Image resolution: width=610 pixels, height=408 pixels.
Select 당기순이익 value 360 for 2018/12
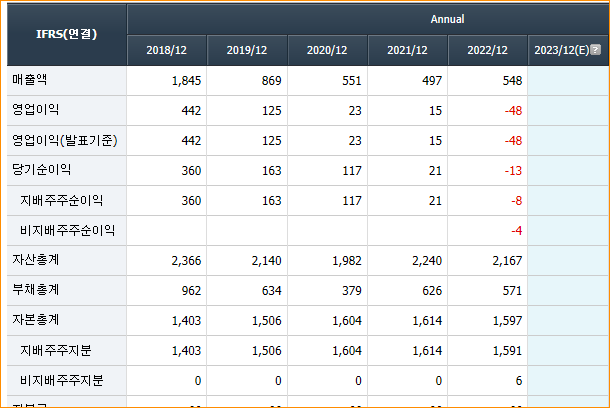191,171
